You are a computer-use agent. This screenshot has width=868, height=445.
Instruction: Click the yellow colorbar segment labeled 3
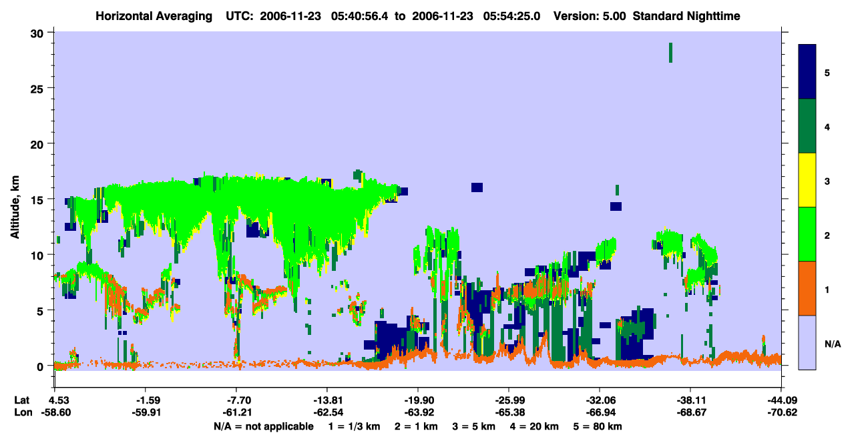point(807,180)
